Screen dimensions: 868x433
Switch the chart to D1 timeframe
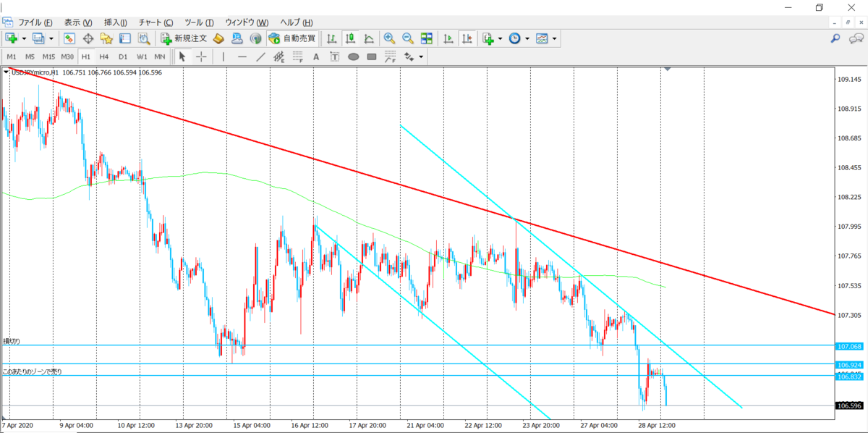(x=123, y=56)
